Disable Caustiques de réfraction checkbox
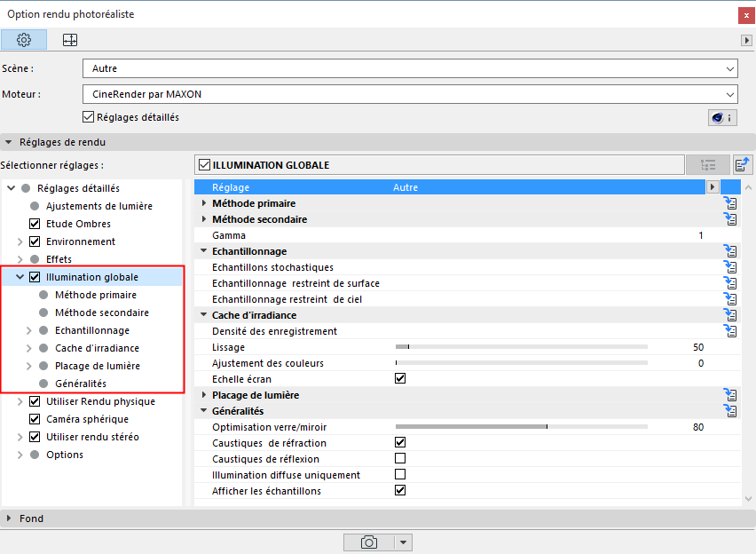The height and width of the screenshot is (554, 756). pos(400,442)
